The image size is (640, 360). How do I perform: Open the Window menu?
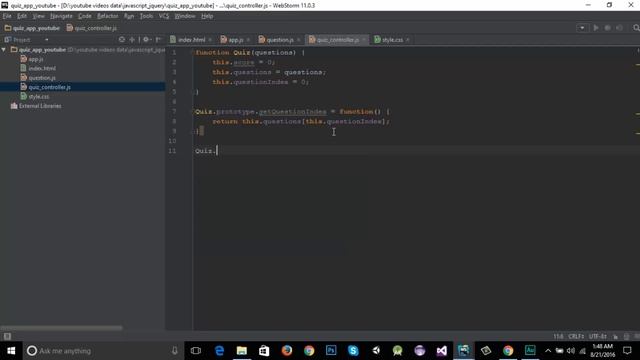(185, 16)
